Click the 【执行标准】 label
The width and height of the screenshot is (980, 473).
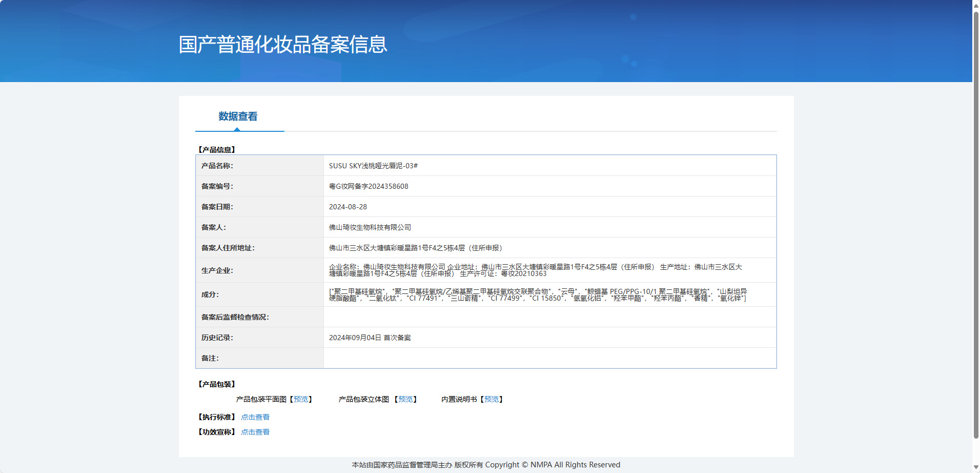216,417
